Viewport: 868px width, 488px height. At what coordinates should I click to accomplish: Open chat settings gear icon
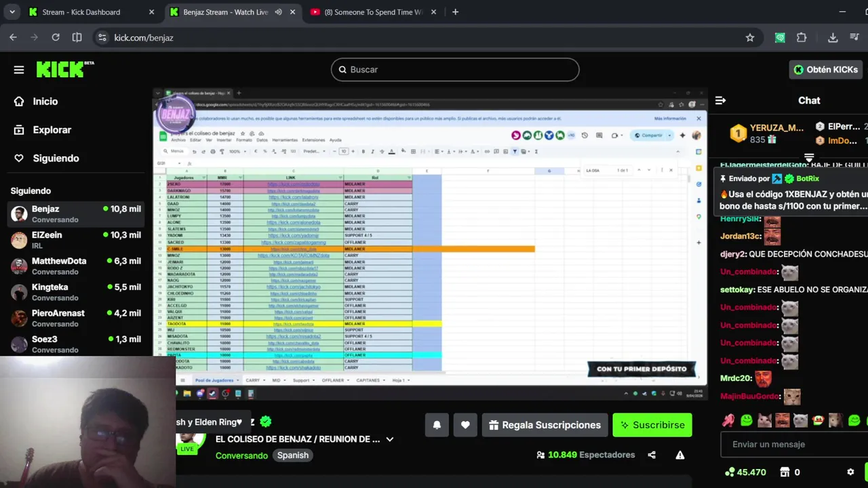click(x=850, y=472)
